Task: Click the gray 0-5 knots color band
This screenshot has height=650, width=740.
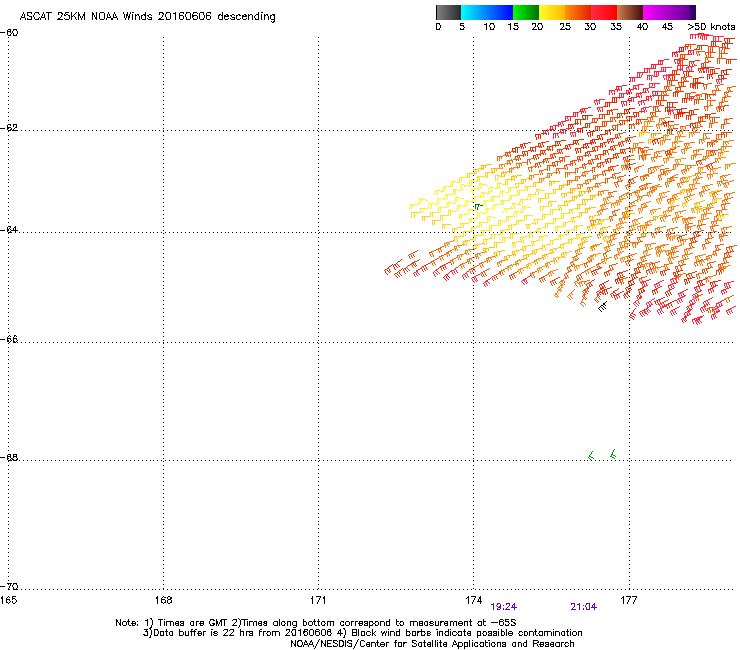Action: 448,12
